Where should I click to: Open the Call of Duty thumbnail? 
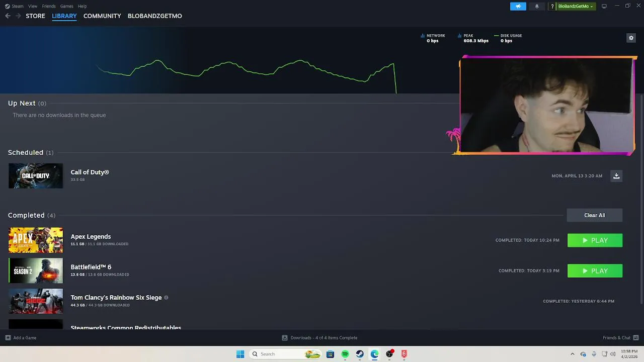click(x=36, y=176)
